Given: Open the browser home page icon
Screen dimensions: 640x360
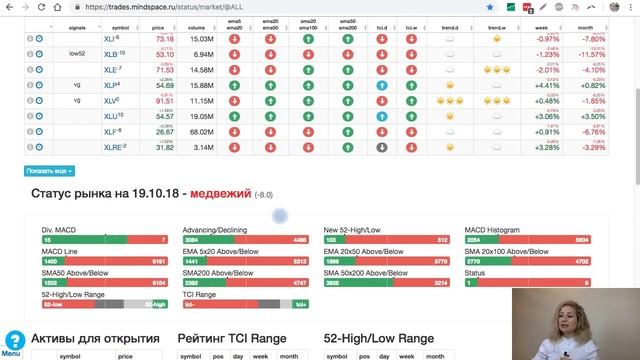Looking at the screenshot, I should click(58, 7).
